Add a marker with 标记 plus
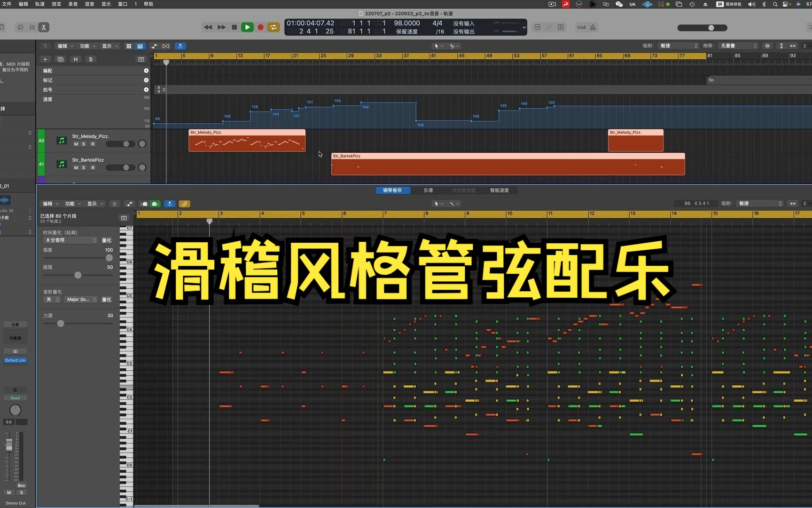The height and width of the screenshot is (508, 812). point(146,80)
